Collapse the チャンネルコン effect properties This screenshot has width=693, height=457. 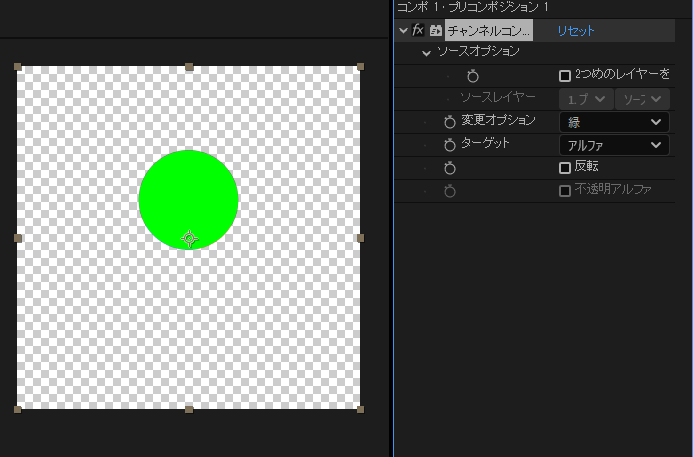coord(403,31)
